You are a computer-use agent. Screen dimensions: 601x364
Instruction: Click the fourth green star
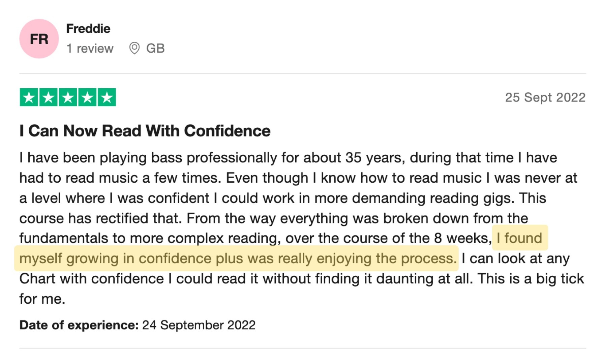click(x=87, y=97)
